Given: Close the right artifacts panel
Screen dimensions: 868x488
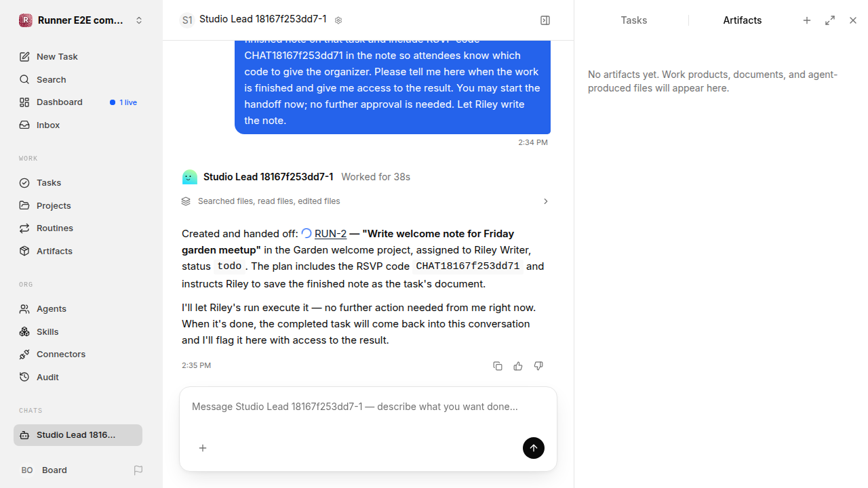Looking at the screenshot, I should [x=853, y=20].
